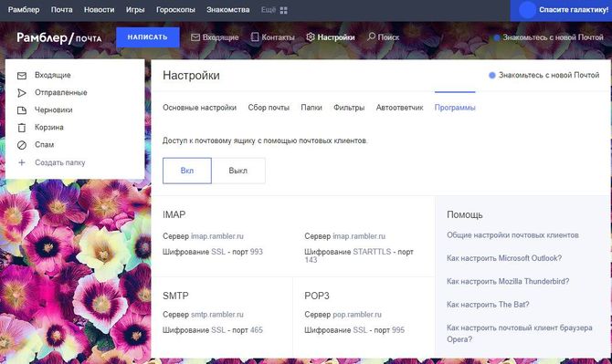Screen dimensions: 612x364
Task: Open the Папки settings tab
Action: pyautogui.click(x=311, y=108)
